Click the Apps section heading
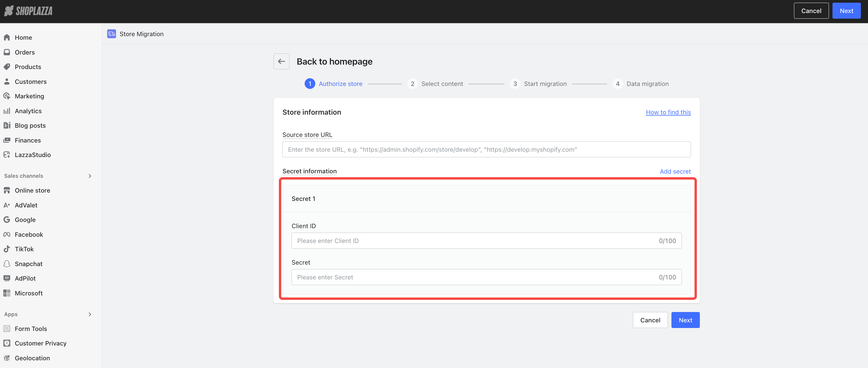The image size is (868, 368). [11, 314]
